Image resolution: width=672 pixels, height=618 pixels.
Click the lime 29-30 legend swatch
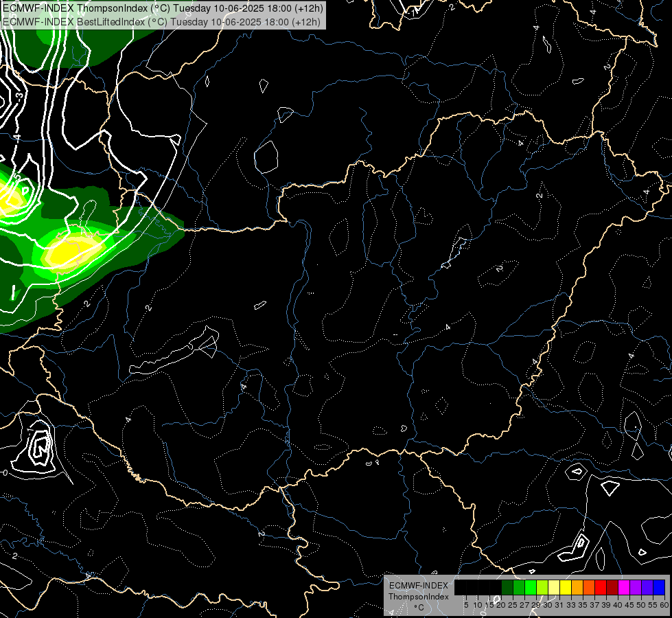point(542,587)
